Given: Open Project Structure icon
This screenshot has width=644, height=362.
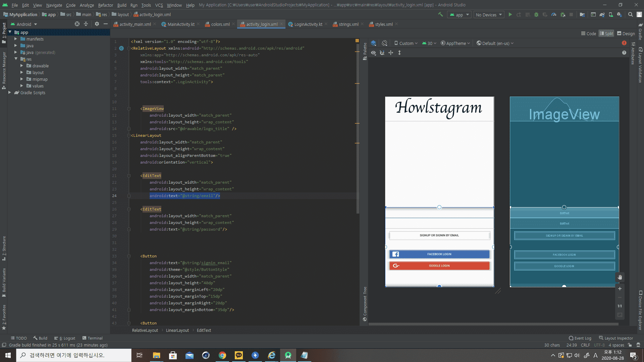Looking at the screenshot, I should point(582,15).
